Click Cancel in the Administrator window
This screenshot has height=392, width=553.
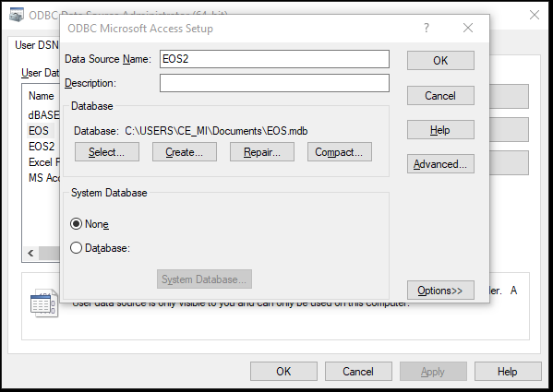point(358,371)
